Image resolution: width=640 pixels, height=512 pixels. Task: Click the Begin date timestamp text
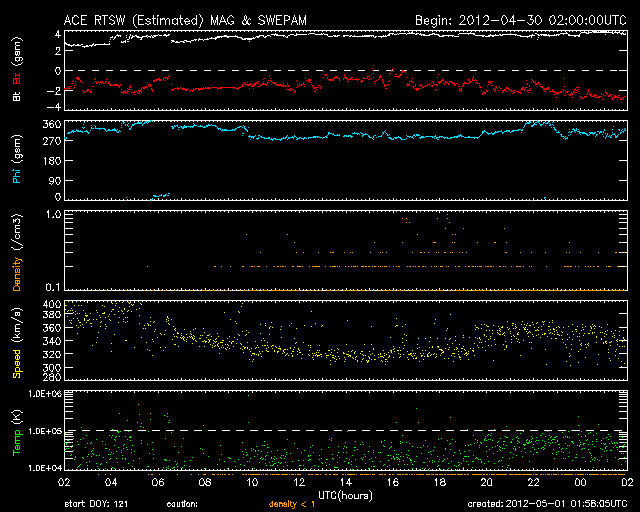pos(517,20)
